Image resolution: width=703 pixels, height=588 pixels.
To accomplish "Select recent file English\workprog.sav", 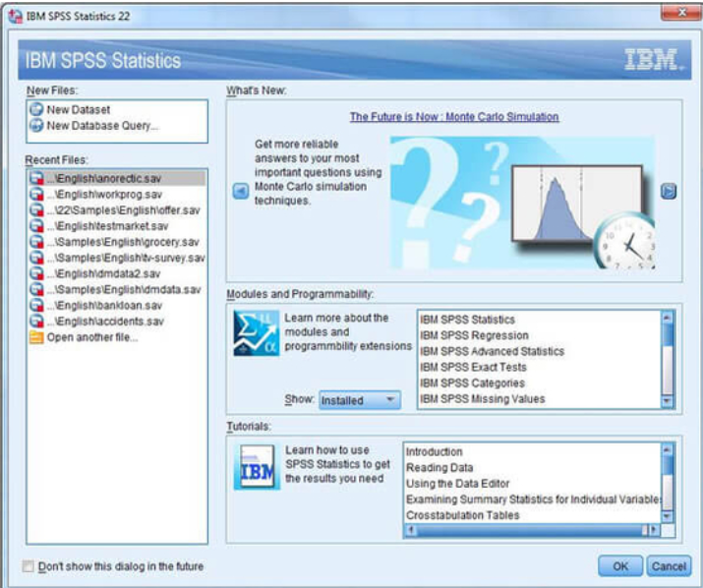I will (118, 195).
